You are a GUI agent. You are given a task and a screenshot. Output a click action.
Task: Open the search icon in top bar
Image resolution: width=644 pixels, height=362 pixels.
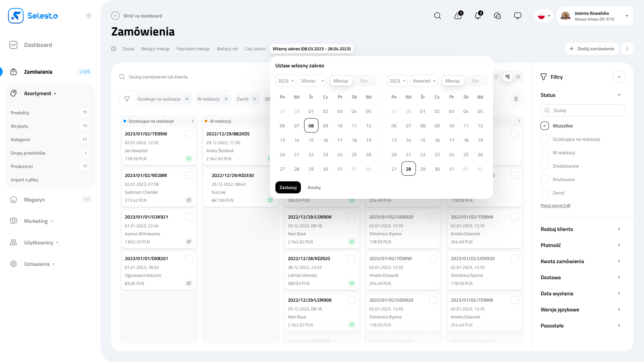coord(437,16)
